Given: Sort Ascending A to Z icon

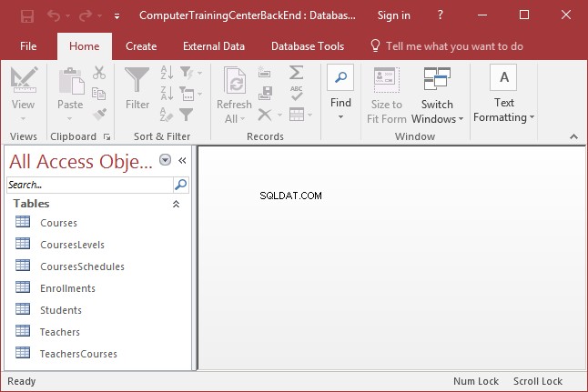Looking at the screenshot, I should tap(167, 72).
